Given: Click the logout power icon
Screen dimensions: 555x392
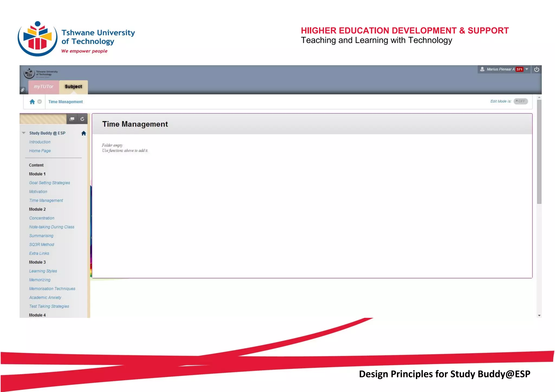Looking at the screenshot, I should 537,69.
